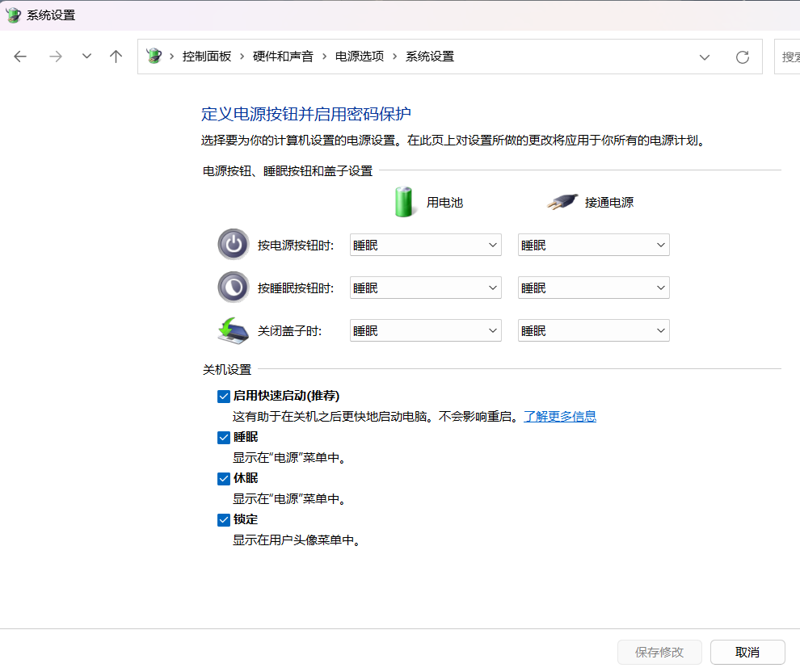Disable the 锁定 checkbox
Viewport: 800px width, 672px height.
(x=224, y=519)
